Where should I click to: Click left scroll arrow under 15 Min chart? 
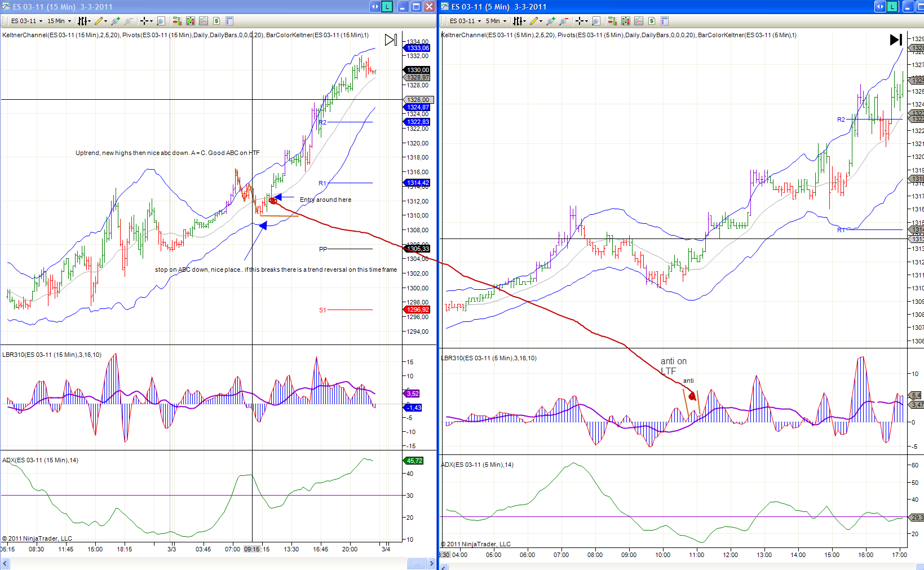click(6, 563)
